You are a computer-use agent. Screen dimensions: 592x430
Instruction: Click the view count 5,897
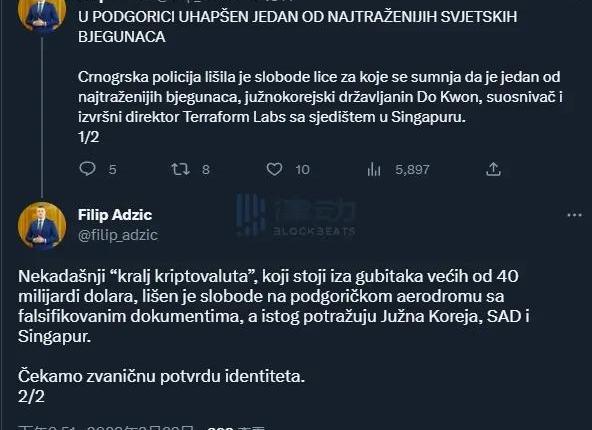[x=412, y=170]
